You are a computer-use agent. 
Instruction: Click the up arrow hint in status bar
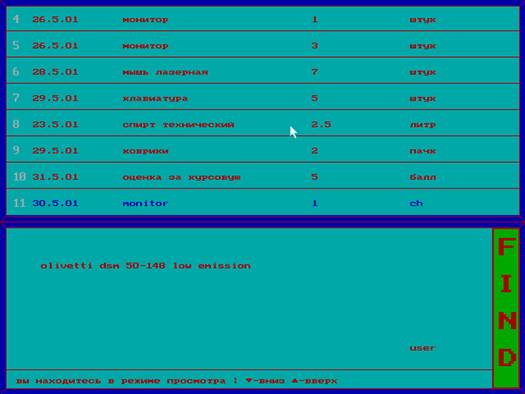tap(314, 381)
